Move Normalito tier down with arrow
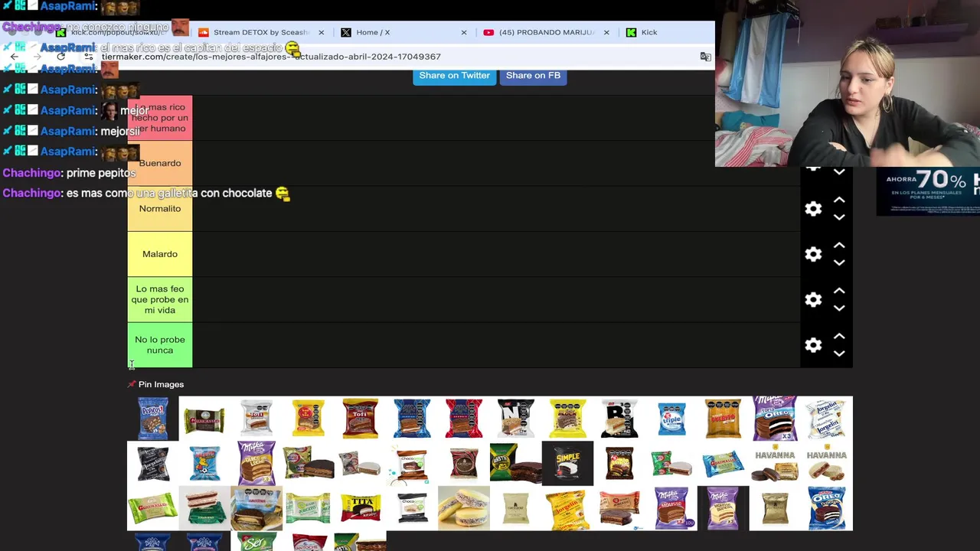Viewport: 980px width, 551px height. (x=839, y=217)
